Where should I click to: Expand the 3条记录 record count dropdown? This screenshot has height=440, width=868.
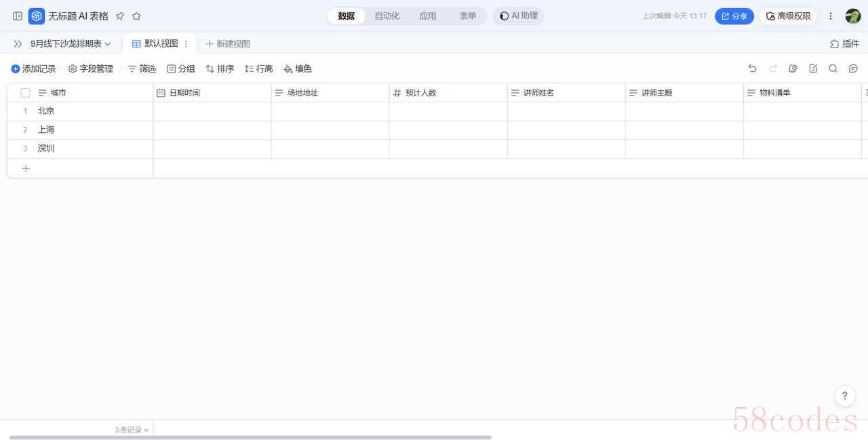pos(132,430)
